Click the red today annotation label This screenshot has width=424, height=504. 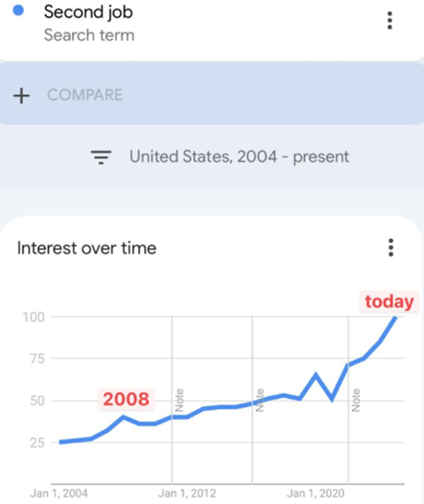389,301
